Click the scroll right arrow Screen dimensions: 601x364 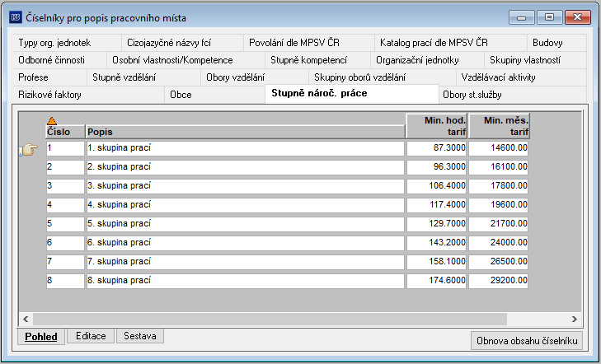574,319
